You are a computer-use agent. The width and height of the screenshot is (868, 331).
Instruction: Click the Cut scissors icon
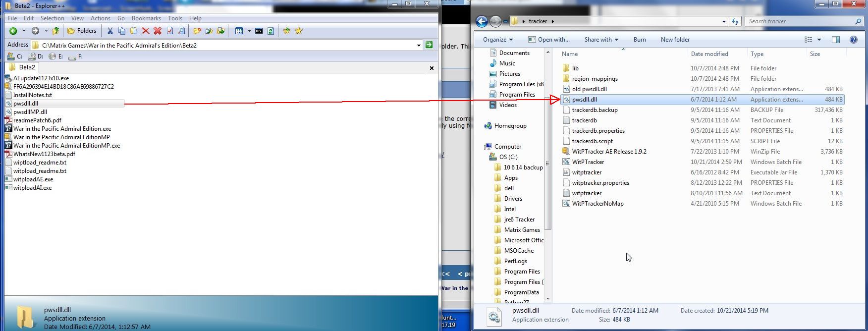pos(110,31)
